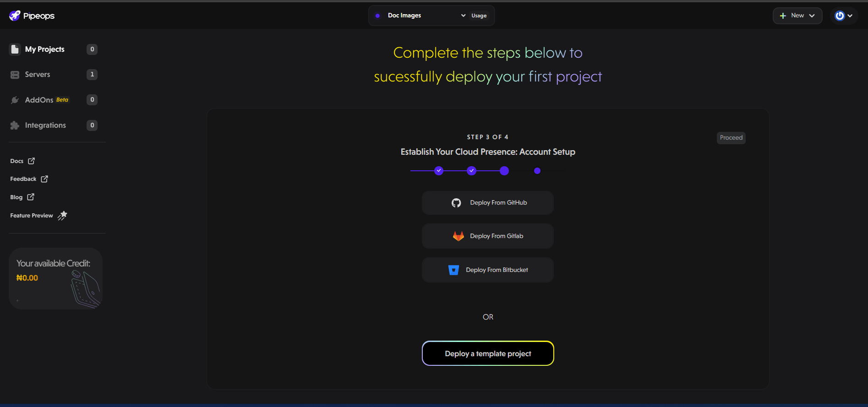Click Deploy a template project

(488, 353)
